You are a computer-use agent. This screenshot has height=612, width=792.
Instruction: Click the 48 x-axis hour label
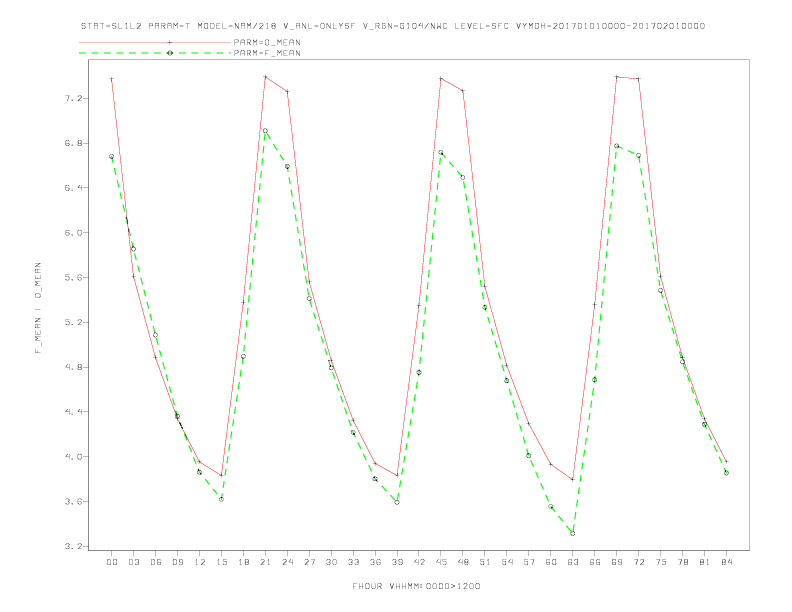click(x=463, y=562)
